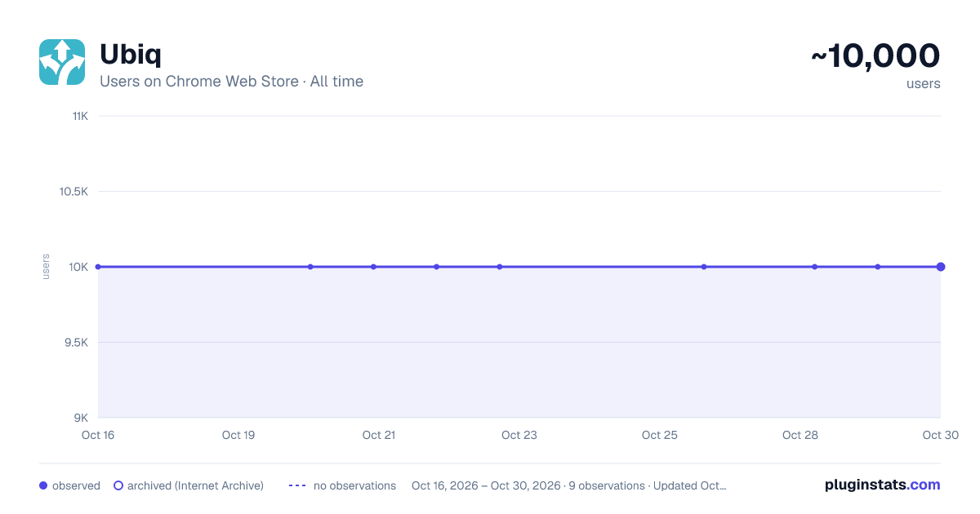Viewport: 980px width, 514px height.
Task: Select the lone data point between Oct 25 and Oct 28
Action: tap(704, 267)
